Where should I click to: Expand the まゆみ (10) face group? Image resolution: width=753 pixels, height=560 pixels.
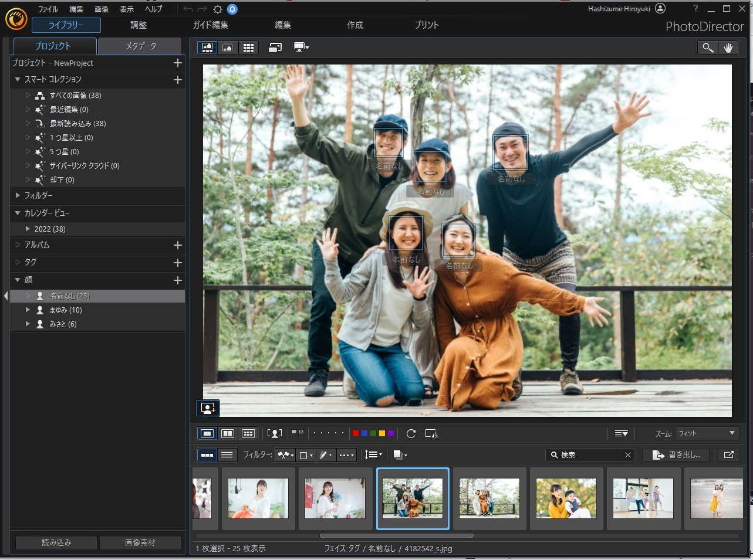click(x=28, y=310)
